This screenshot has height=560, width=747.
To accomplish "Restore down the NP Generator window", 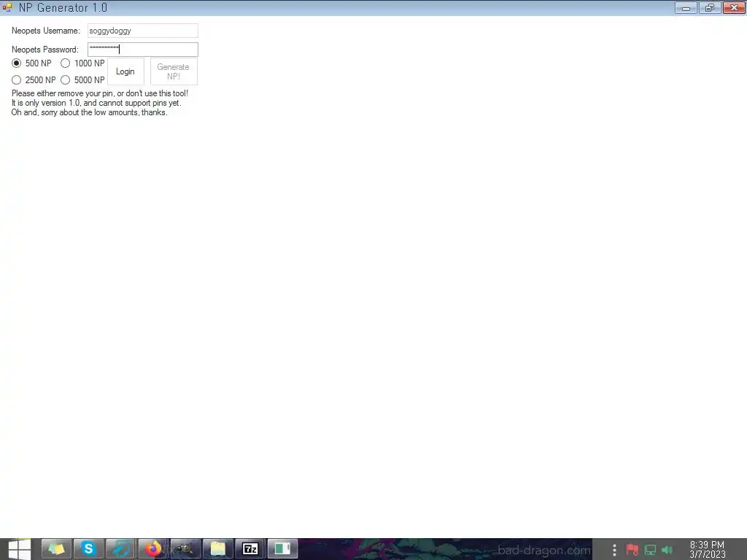I will tap(710, 7).
